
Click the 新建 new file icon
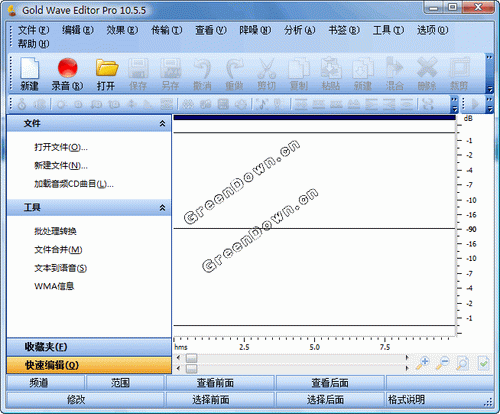click(x=29, y=74)
